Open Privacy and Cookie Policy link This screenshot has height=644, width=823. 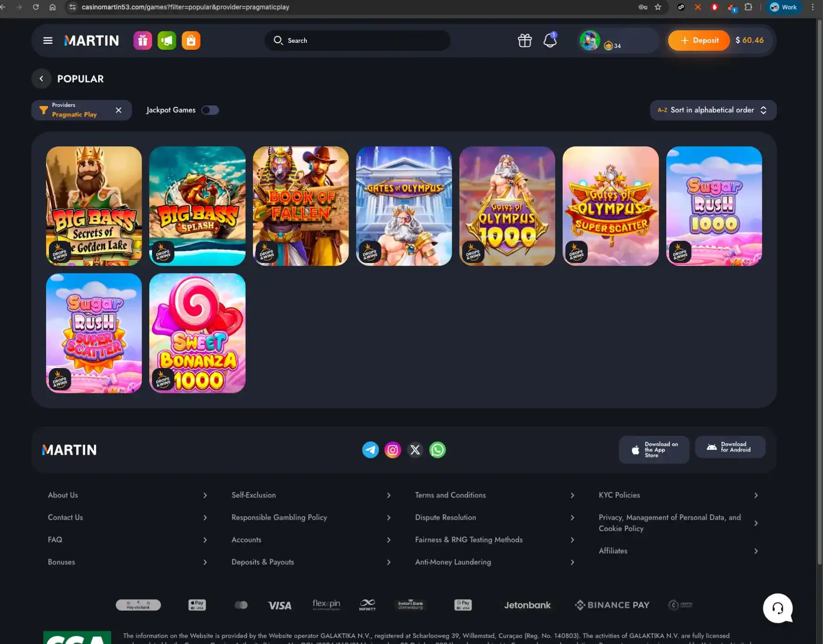pyautogui.click(x=670, y=523)
